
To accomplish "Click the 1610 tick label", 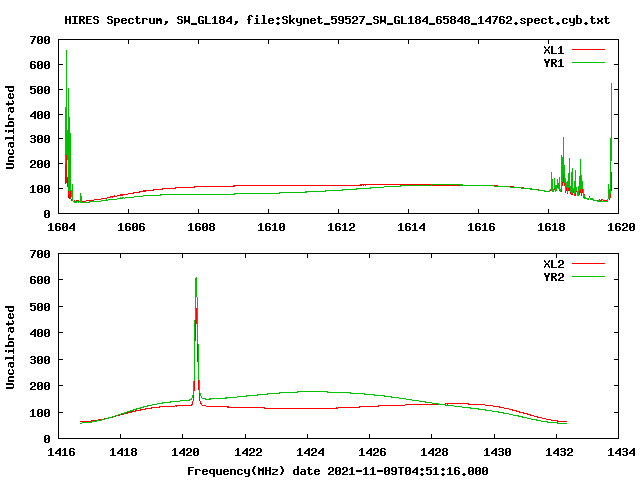I will coord(271,227).
